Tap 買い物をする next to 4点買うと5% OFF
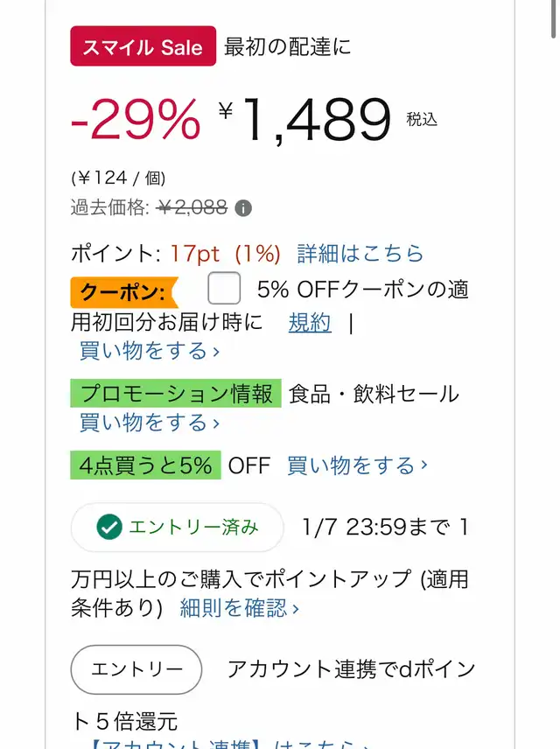560x749 pixels. tap(357, 465)
